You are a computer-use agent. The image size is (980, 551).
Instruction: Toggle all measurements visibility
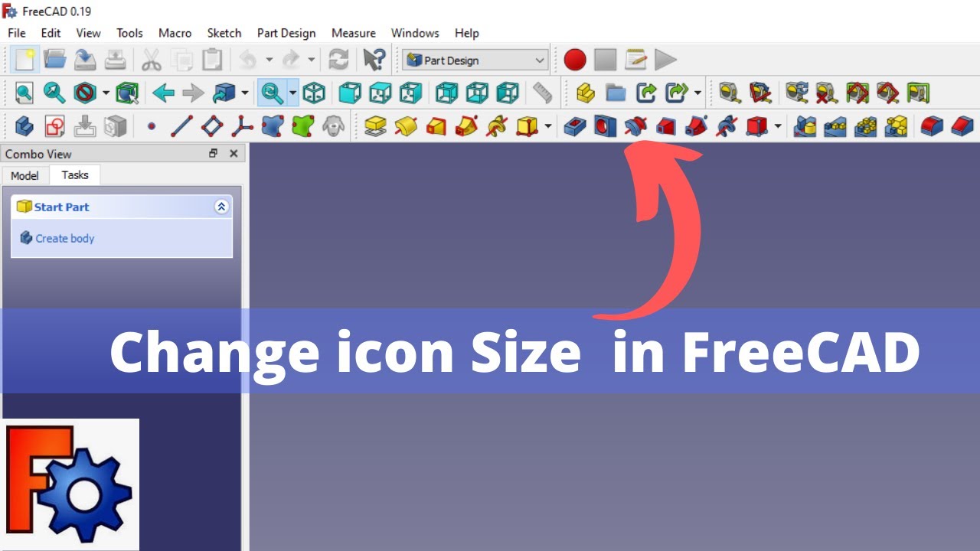tap(857, 93)
